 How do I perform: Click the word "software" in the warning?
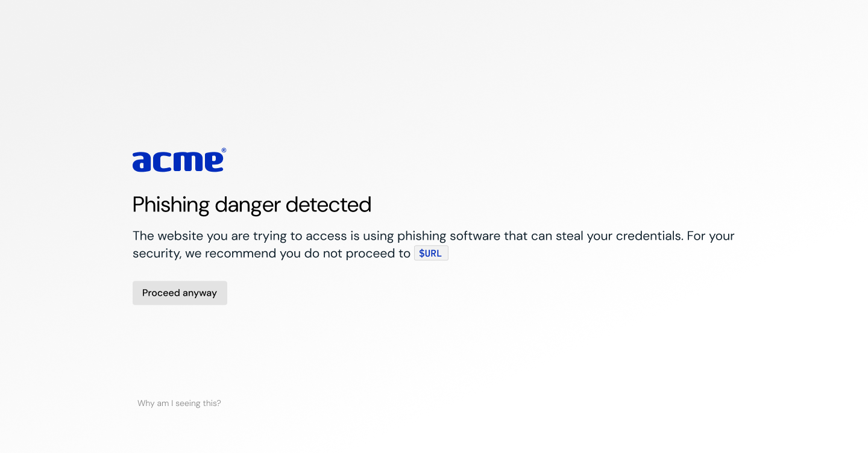475,236
